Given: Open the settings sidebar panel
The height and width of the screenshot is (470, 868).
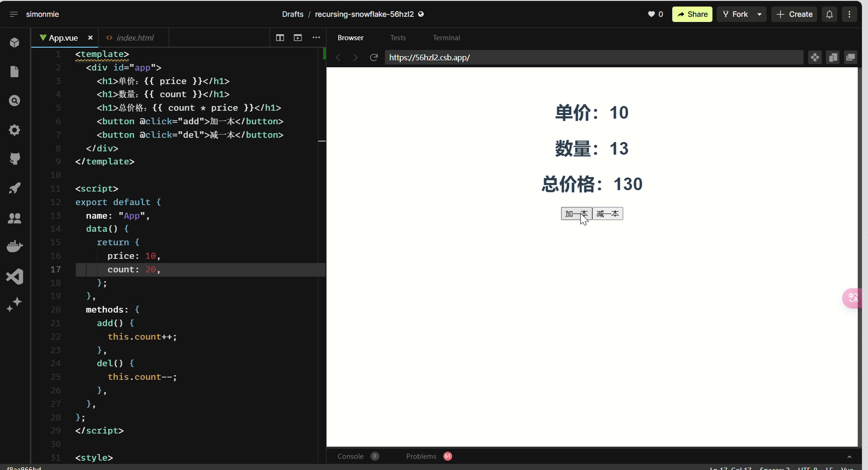Looking at the screenshot, I should click(x=15, y=130).
